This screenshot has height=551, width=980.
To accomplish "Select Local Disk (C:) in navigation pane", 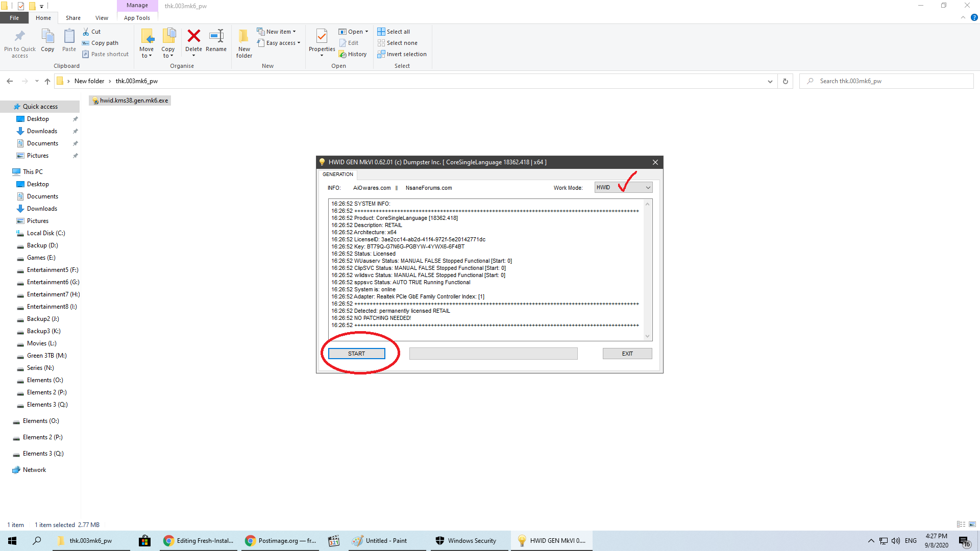I will pyautogui.click(x=46, y=233).
